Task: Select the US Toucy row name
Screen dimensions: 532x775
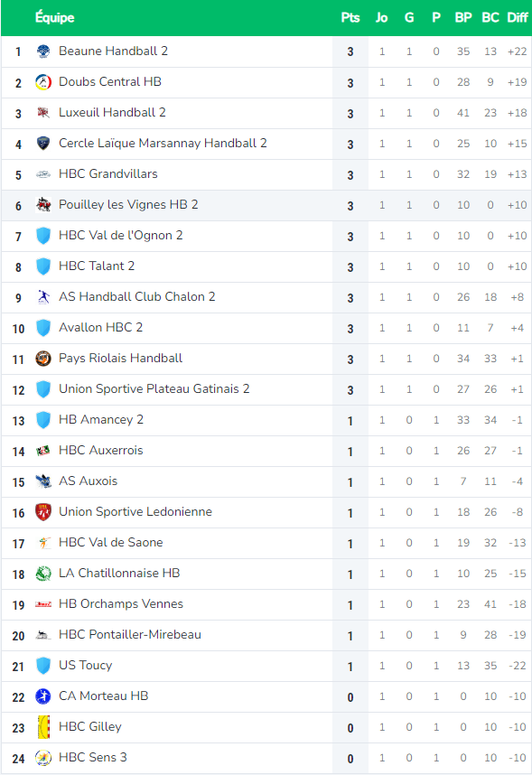Action: tap(86, 666)
